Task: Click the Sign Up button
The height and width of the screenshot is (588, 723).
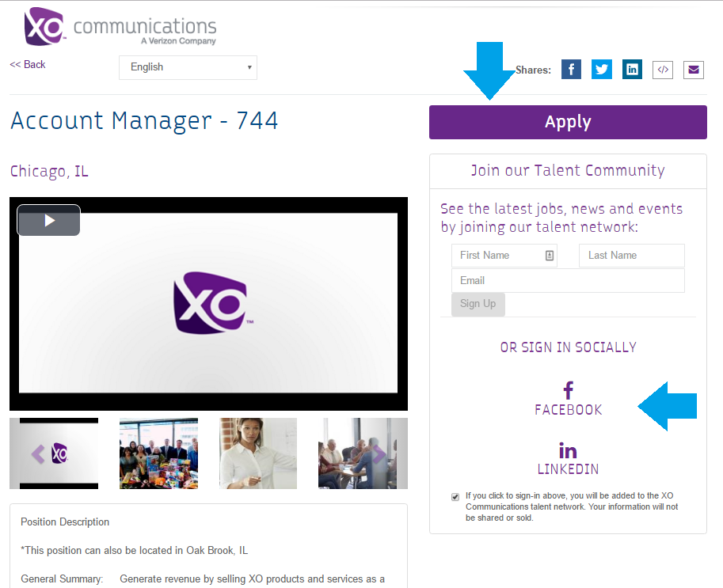Action: pyautogui.click(x=478, y=304)
